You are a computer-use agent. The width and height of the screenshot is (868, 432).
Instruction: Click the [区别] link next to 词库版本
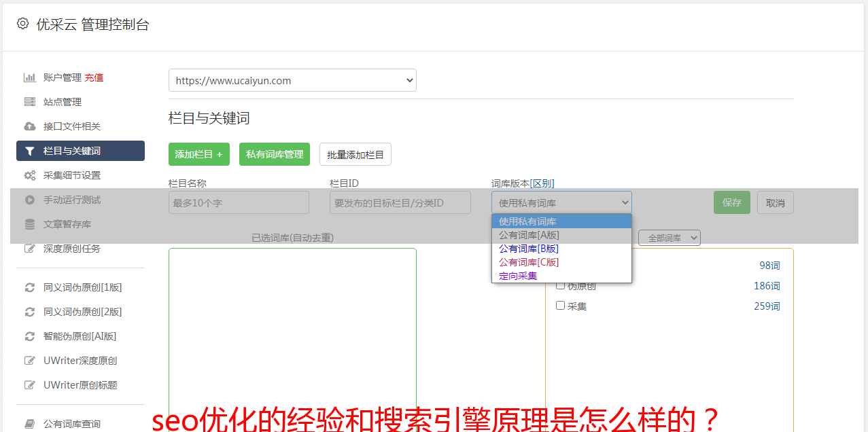(x=542, y=183)
